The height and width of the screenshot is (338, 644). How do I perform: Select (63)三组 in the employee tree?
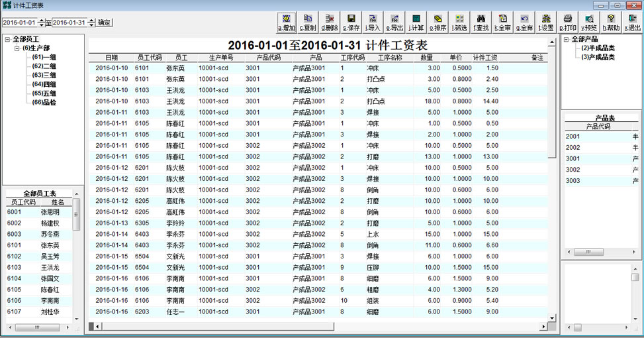coord(44,76)
